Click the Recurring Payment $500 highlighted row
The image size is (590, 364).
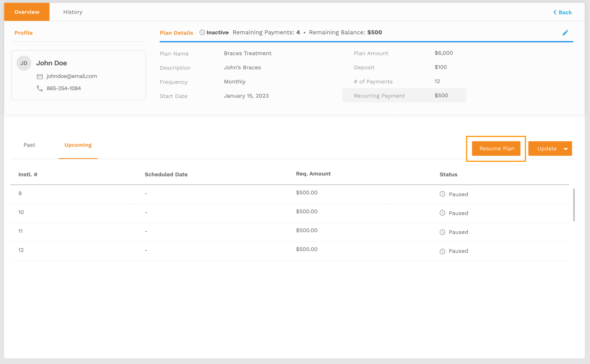pyautogui.click(x=404, y=96)
